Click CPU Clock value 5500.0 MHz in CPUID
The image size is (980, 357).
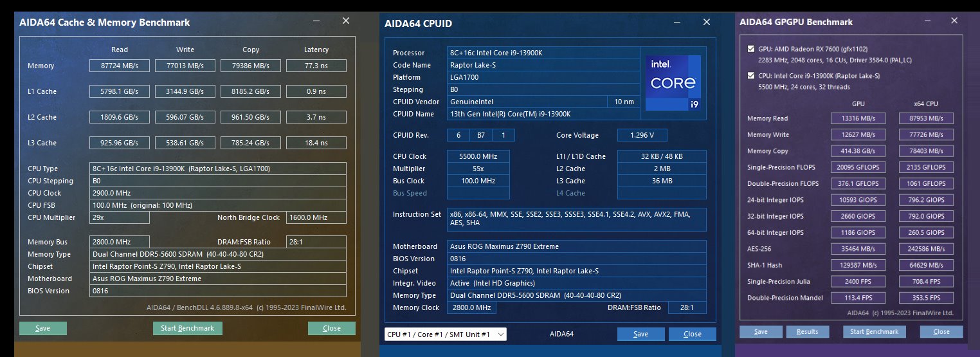pos(479,156)
